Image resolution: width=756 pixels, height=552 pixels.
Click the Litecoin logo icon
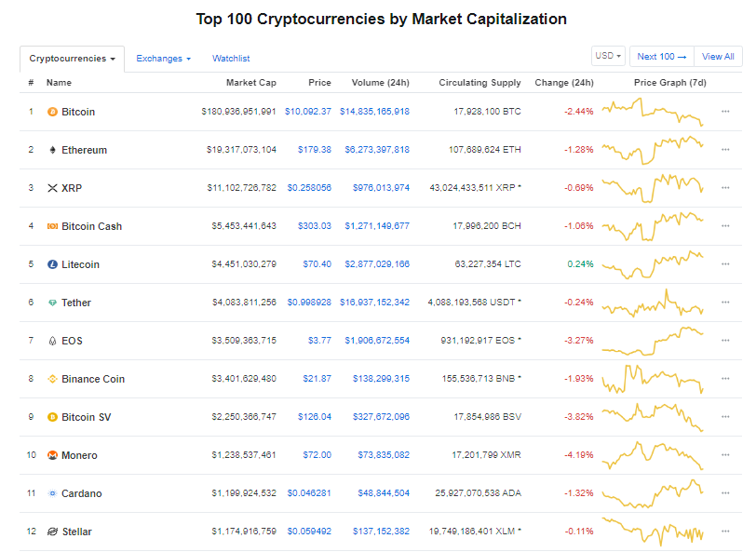[x=52, y=264]
